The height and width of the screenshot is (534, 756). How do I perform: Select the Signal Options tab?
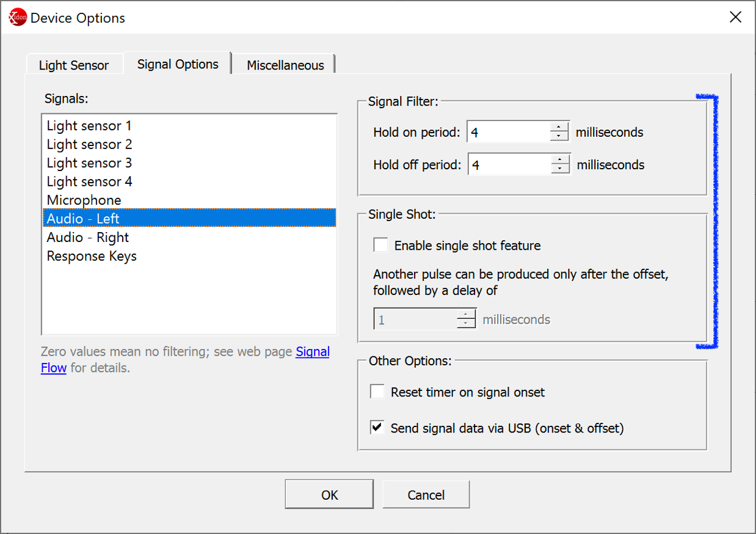pyautogui.click(x=178, y=64)
